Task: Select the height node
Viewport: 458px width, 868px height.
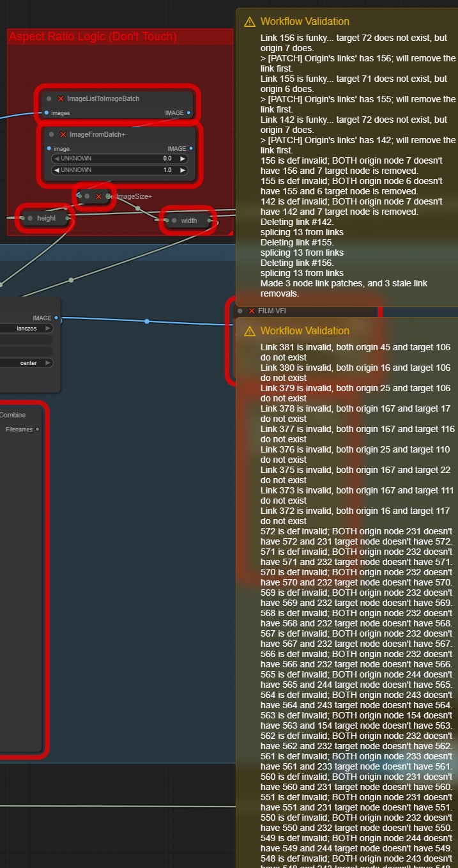Action: [45, 218]
